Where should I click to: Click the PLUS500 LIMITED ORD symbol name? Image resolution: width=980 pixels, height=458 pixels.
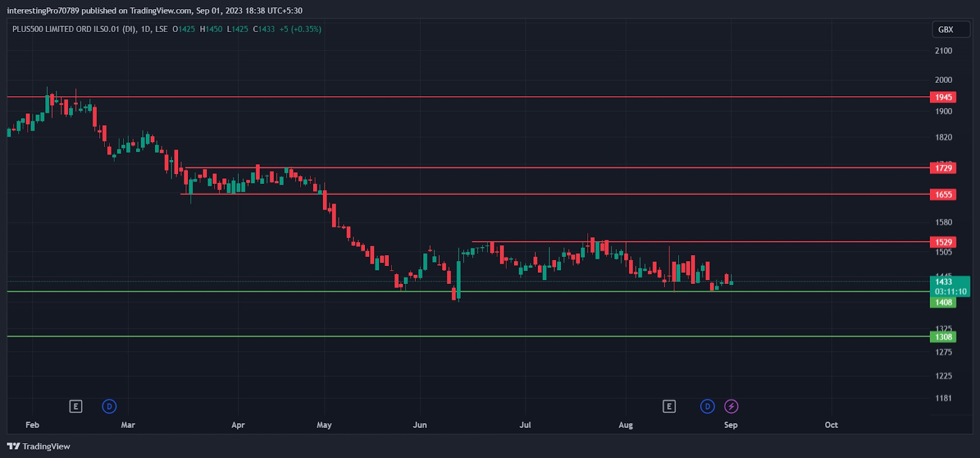coord(74,29)
